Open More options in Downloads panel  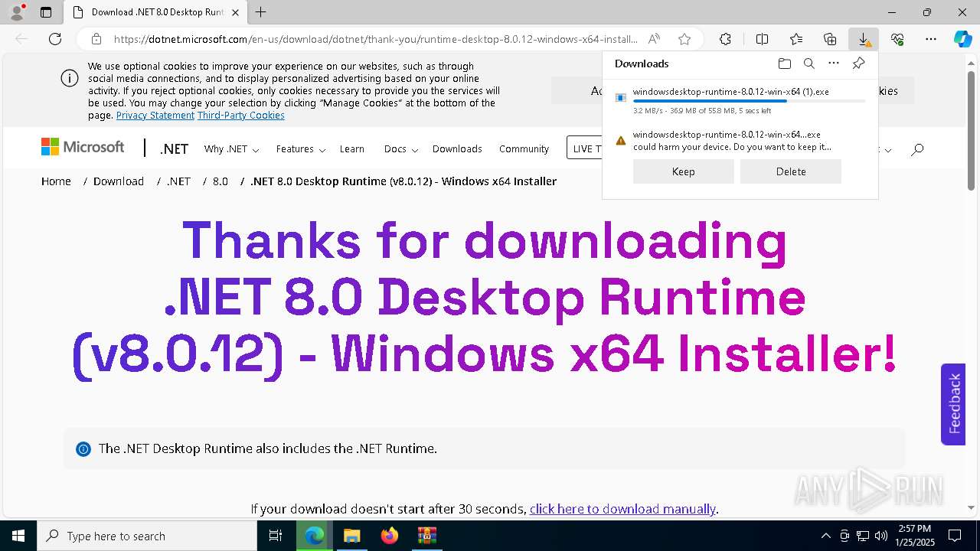coord(834,64)
